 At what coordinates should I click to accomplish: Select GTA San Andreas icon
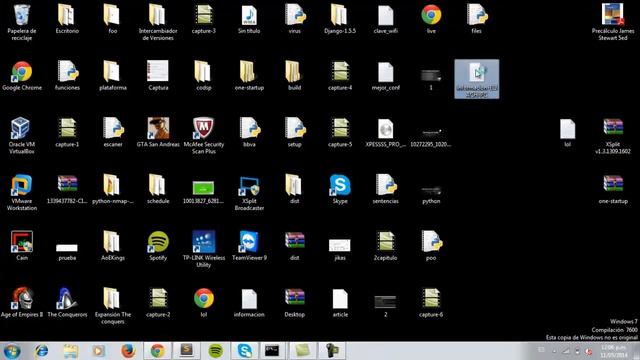[x=158, y=128]
